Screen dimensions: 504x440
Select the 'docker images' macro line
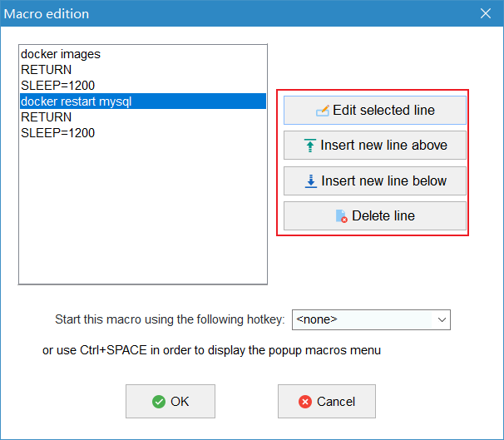pyautogui.click(x=143, y=54)
